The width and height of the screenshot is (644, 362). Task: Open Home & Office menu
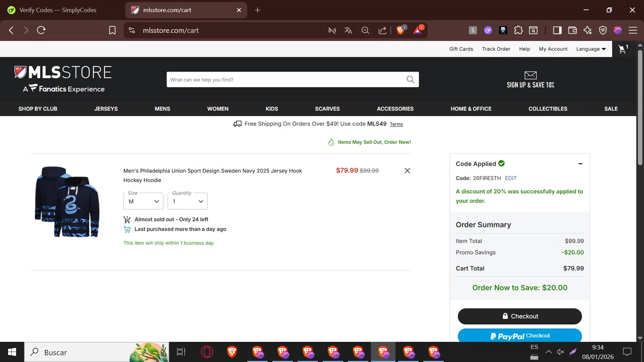pyautogui.click(x=471, y=109)
